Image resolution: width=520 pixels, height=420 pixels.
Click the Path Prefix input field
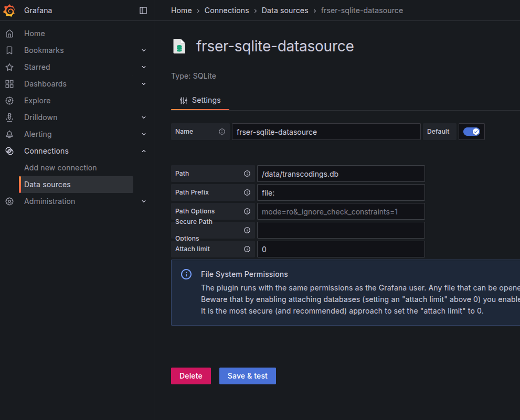pos(341,192)
